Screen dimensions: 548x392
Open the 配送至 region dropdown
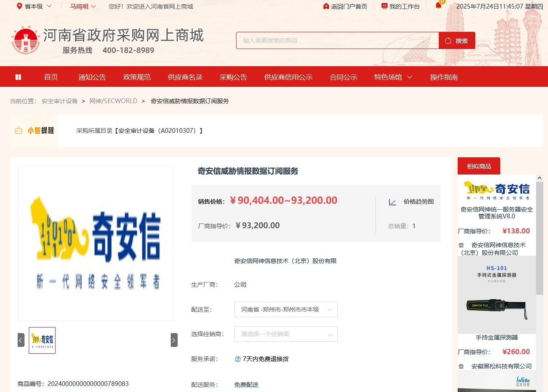click(x=286, y=309)
